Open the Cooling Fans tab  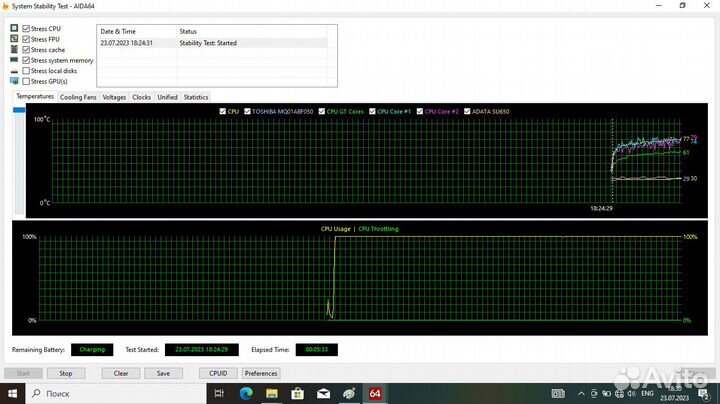tap(78, 97)
